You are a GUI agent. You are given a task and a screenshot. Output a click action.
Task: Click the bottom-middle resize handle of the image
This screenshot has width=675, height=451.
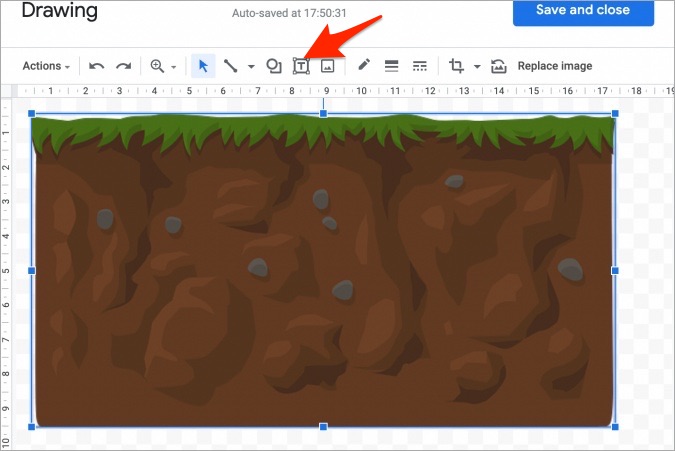323,427
